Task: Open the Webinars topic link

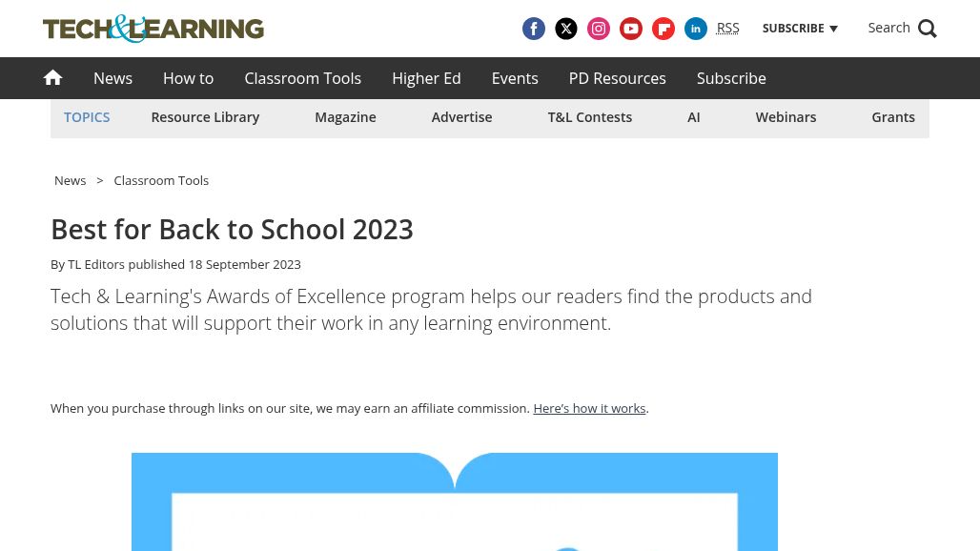Action: 786,117
